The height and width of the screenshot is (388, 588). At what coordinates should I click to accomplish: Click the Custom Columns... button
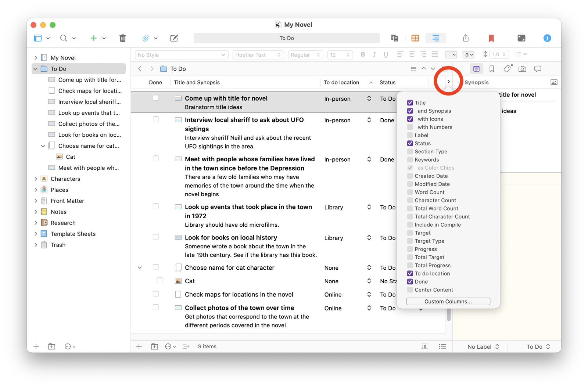[448, 302]
